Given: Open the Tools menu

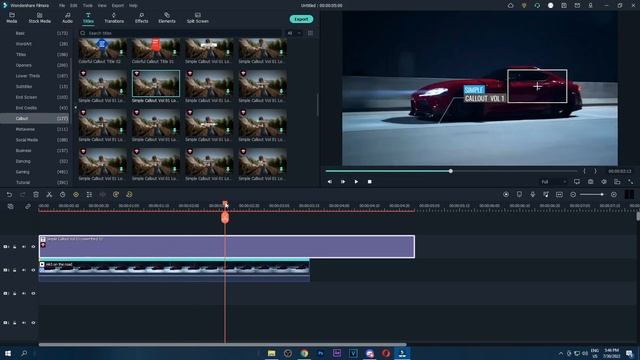Looking at the screenshot, I should click(x=87, y=6).
